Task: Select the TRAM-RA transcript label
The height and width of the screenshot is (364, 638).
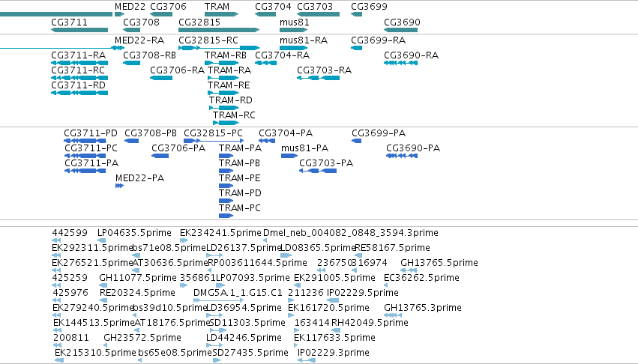Action: pyautogui.click(x=229, y=70)
